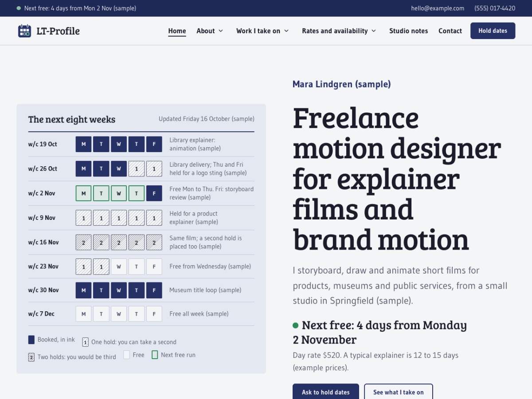Click the 'Two holds' hatched legend icon
The width and height of the screenshot is (532, 399).
pos(31,357)
